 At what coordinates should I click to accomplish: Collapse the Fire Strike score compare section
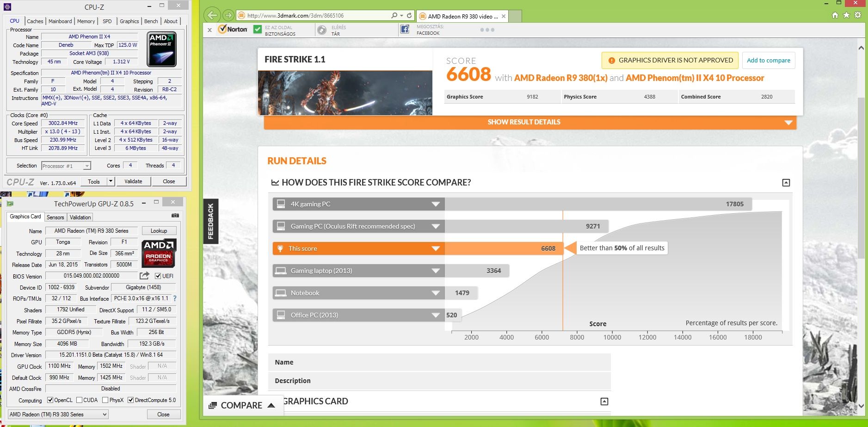pyautogui.click(x=786, y=183)
